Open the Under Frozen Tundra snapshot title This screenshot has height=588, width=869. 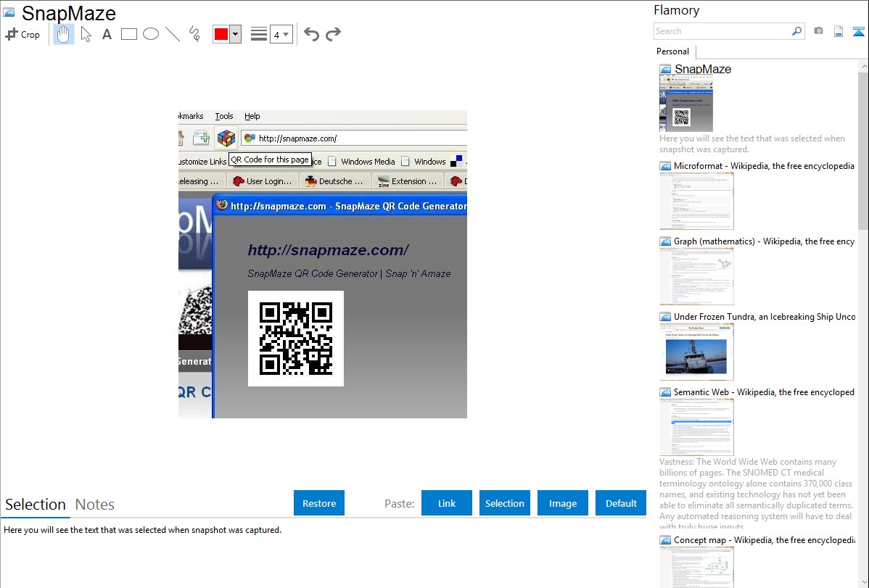click(765, 317)
